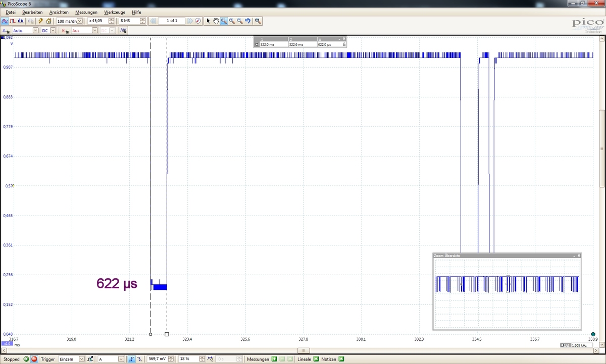Select Spectrum mode icon

click(x=21, y=21)
